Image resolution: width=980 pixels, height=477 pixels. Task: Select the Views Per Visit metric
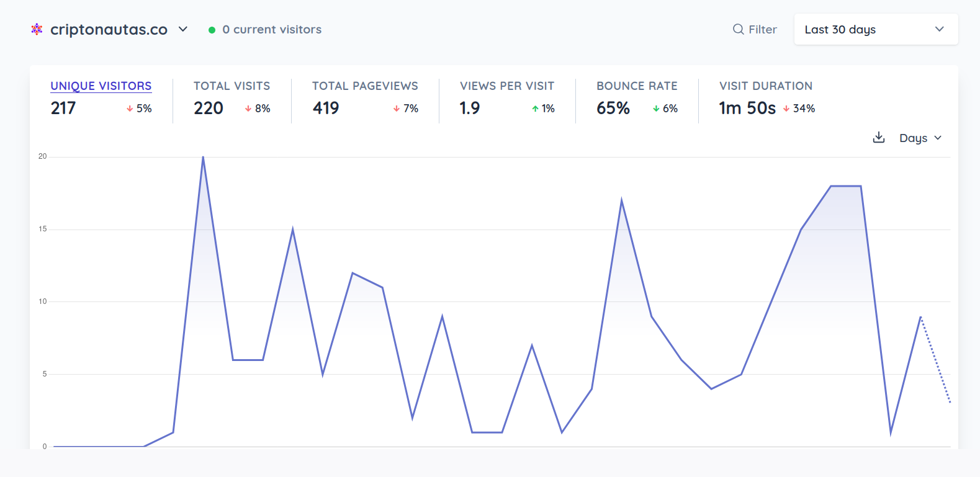(x=506, y=86)
